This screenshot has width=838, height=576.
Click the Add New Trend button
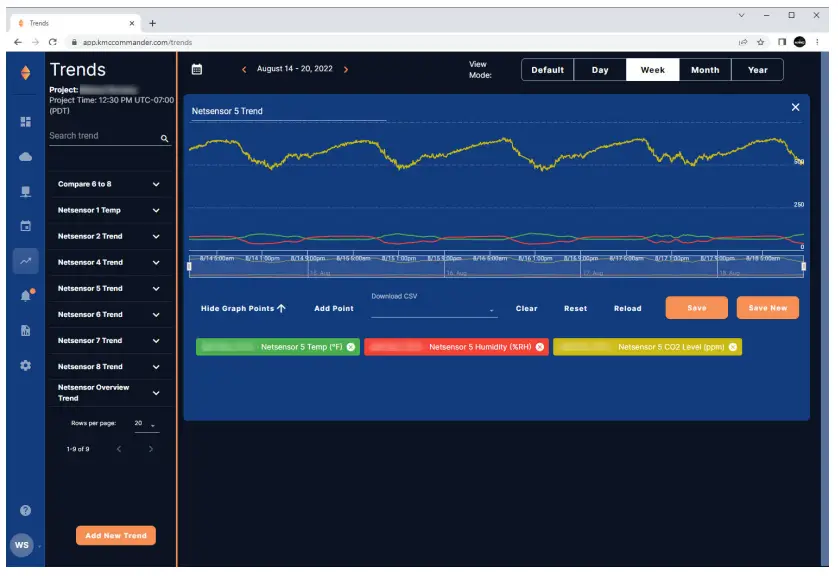117,535
